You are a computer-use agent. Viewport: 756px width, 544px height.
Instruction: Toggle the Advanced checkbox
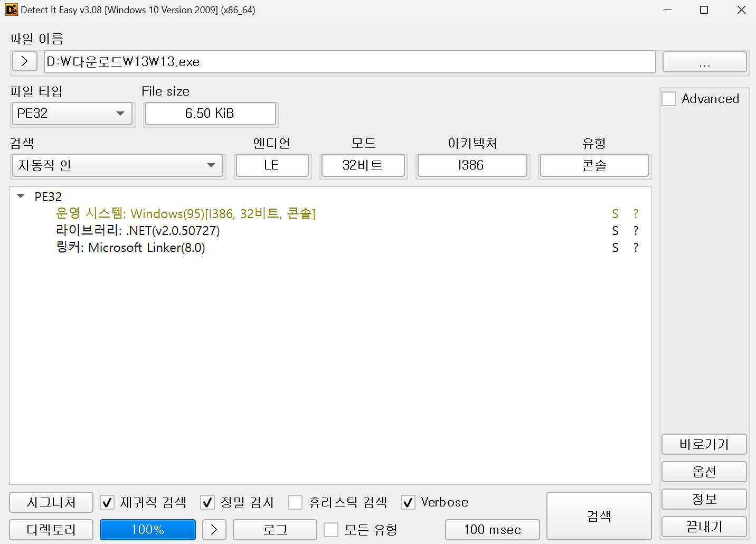pyautogui.click(x=669, y=99)
